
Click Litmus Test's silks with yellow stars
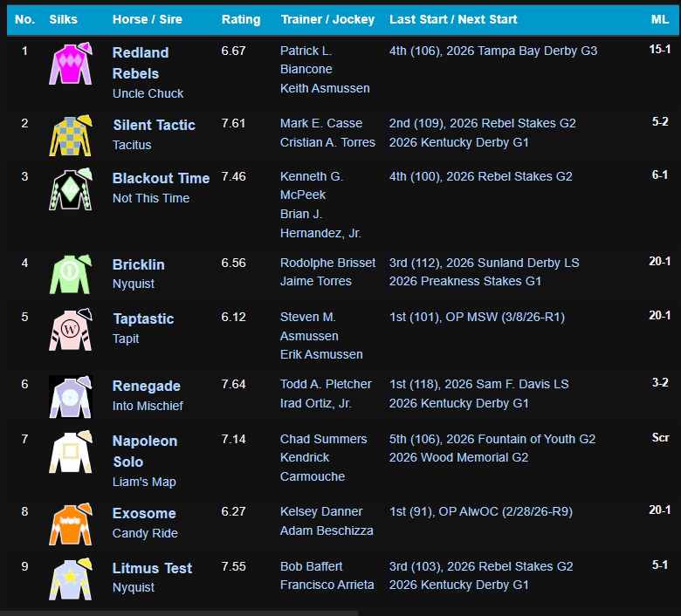click(x=71, y=578)
